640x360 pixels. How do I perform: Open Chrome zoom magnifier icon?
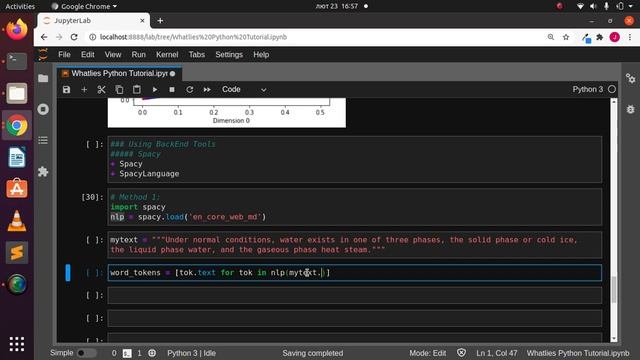coord(551,37)
